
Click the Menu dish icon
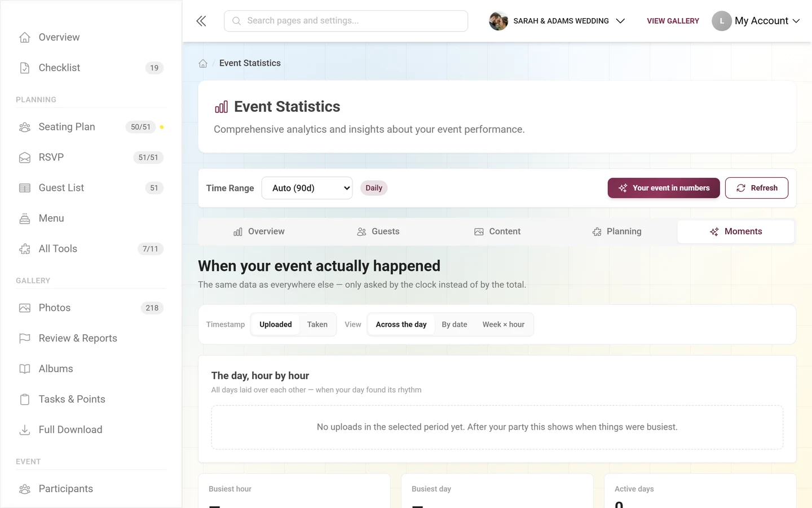(x=25, y=218)
